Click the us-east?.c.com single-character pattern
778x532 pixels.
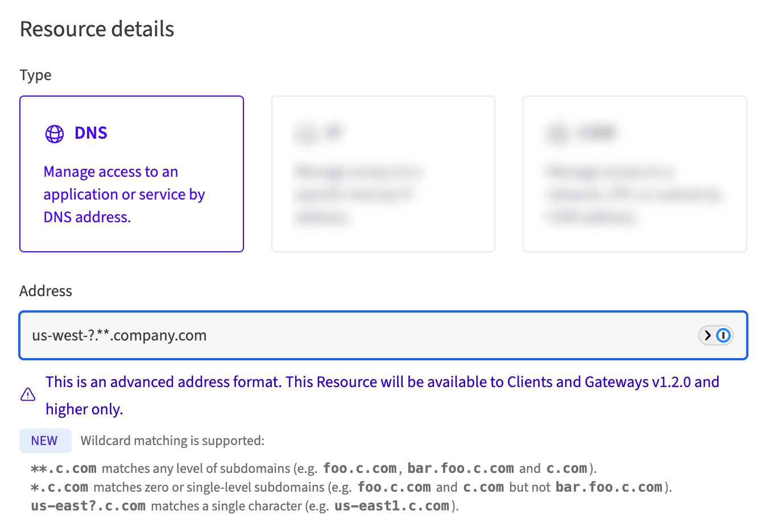88,506
